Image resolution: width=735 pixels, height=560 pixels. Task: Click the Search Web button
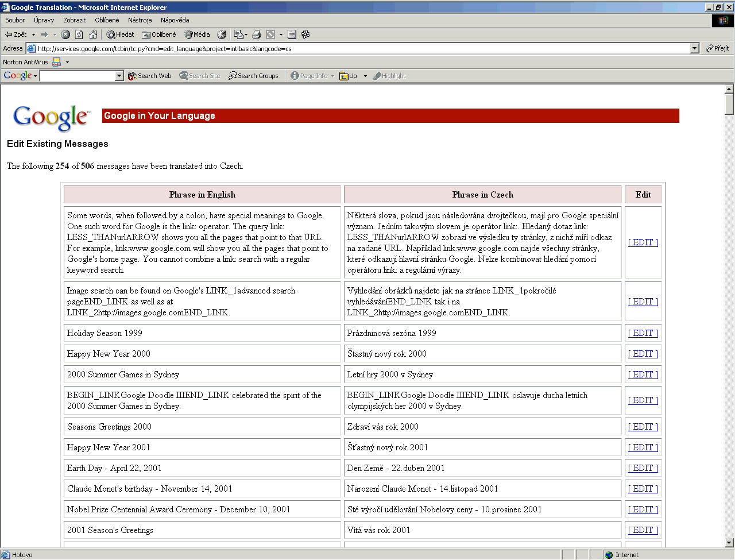[x=149, y=76]
